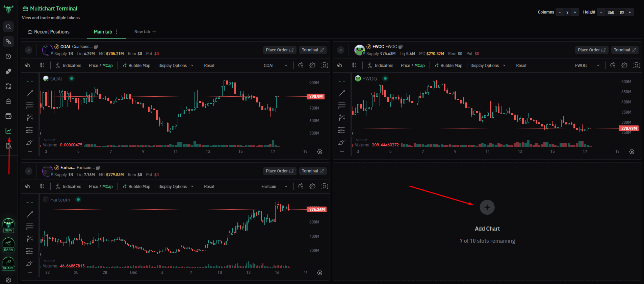Image resolution: width=644 pixels, height=284 pixels.
Task: Create a New tab
Action: 145,32
